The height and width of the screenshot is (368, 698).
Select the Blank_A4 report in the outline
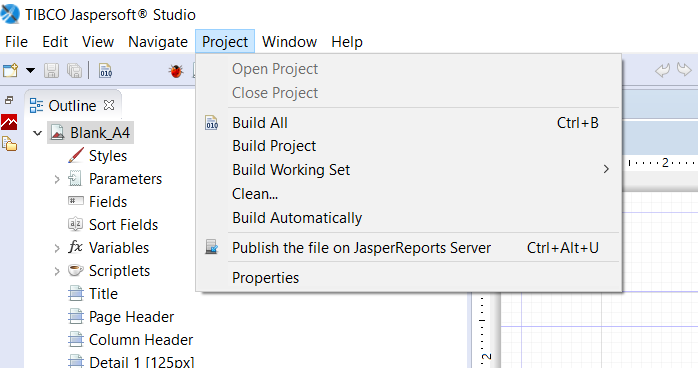coord(100,133)
